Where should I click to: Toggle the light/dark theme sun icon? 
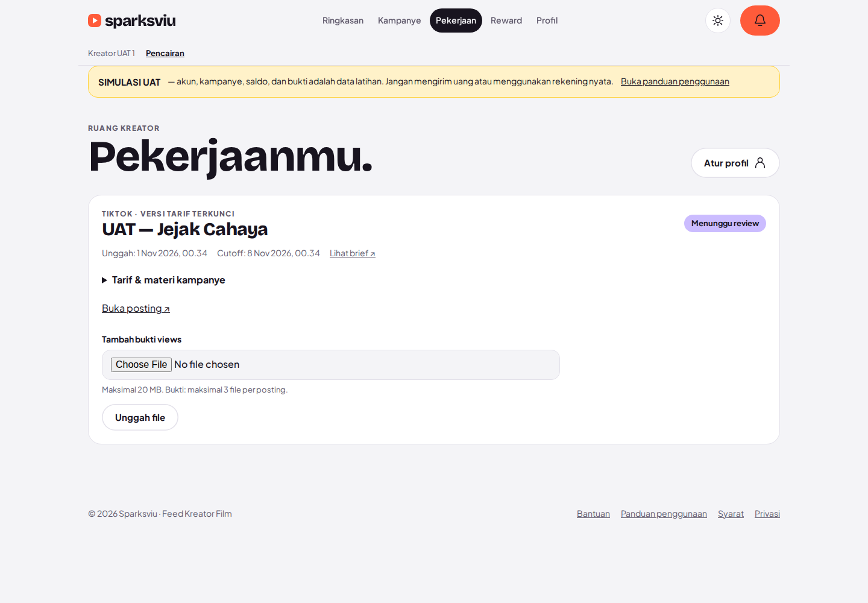(x=718, y=21)
